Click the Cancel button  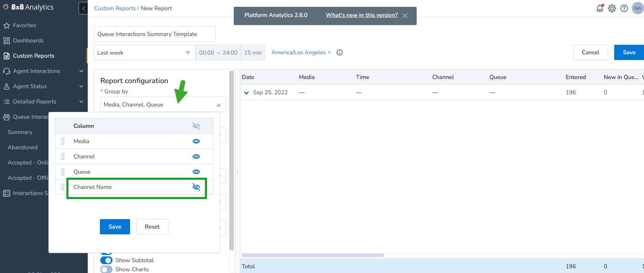click(x=590, y=52)
